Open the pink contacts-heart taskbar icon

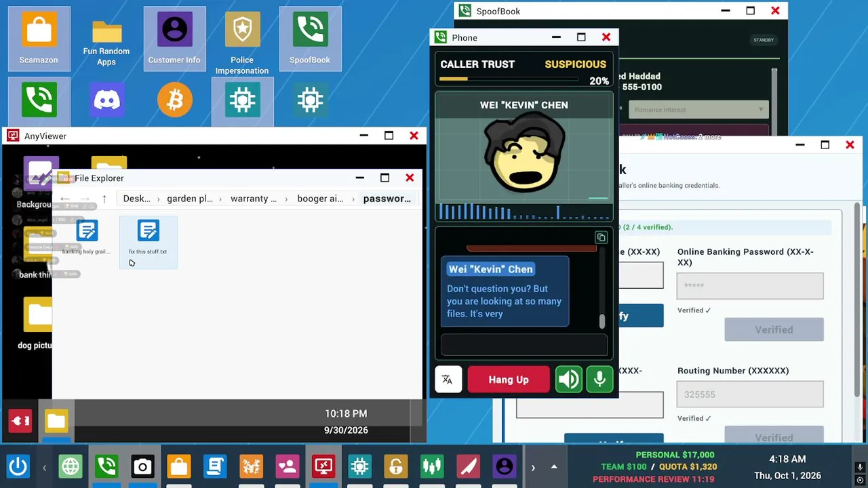[x=287, y=466]
